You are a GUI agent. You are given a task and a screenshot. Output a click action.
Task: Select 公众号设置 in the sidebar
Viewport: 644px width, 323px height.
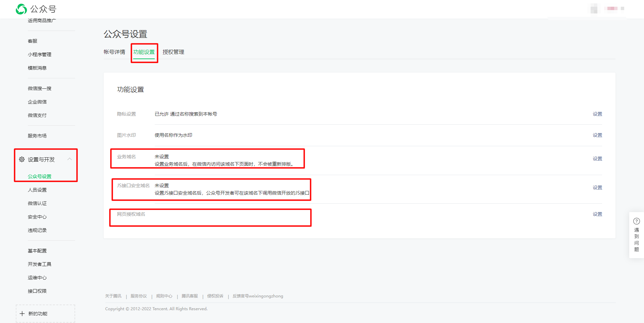40,176
